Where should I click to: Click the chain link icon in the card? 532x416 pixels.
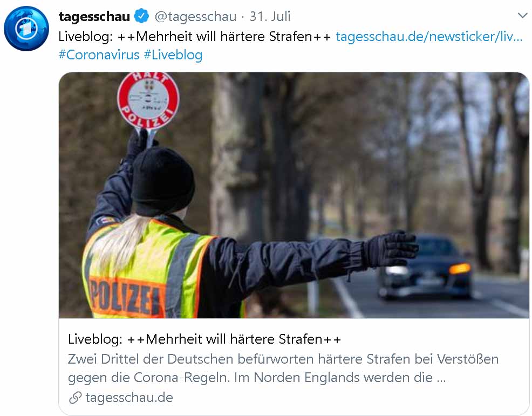click(x=75, y=398)
